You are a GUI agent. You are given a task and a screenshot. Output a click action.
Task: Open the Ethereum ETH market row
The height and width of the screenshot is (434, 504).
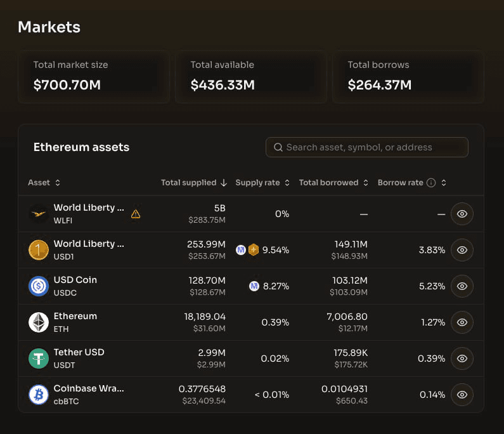tap(250, 322)
